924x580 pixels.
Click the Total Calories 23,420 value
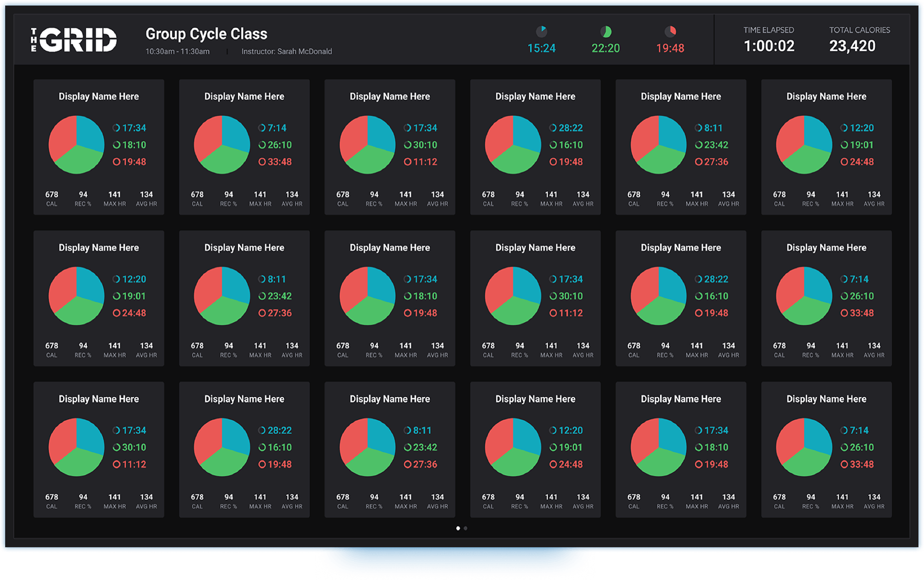[852, 46]
